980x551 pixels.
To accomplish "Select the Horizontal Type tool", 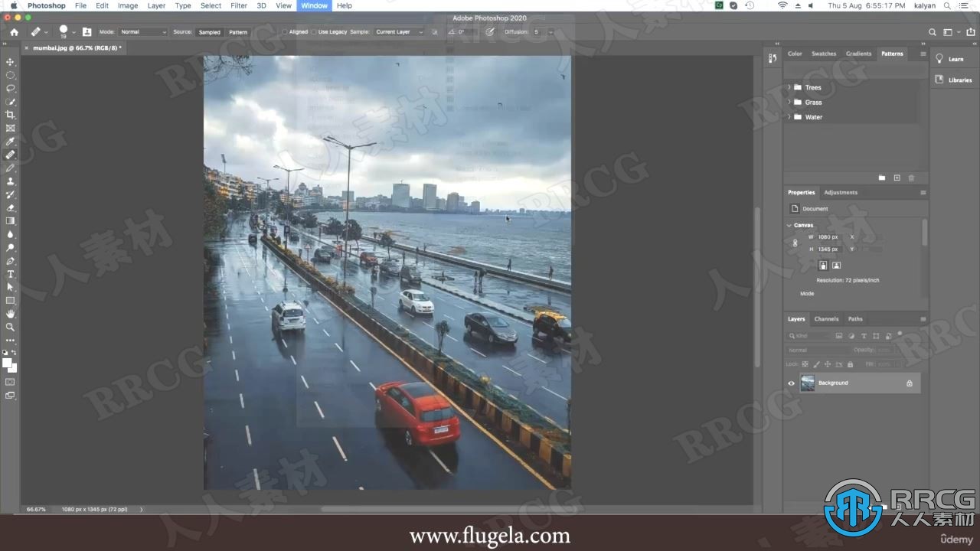I will point(10,274).
